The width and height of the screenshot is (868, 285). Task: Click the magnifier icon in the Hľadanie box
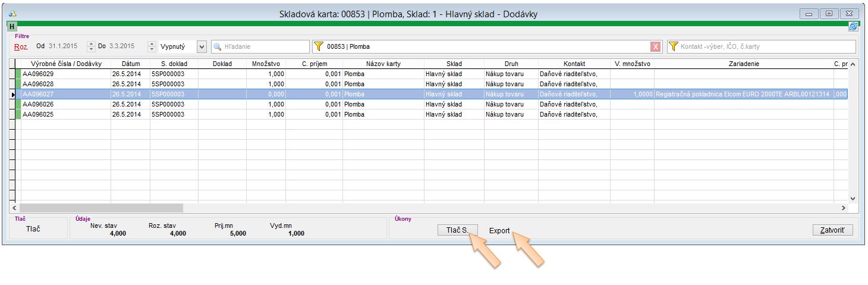pyautogui.click(x=218, y=46)
